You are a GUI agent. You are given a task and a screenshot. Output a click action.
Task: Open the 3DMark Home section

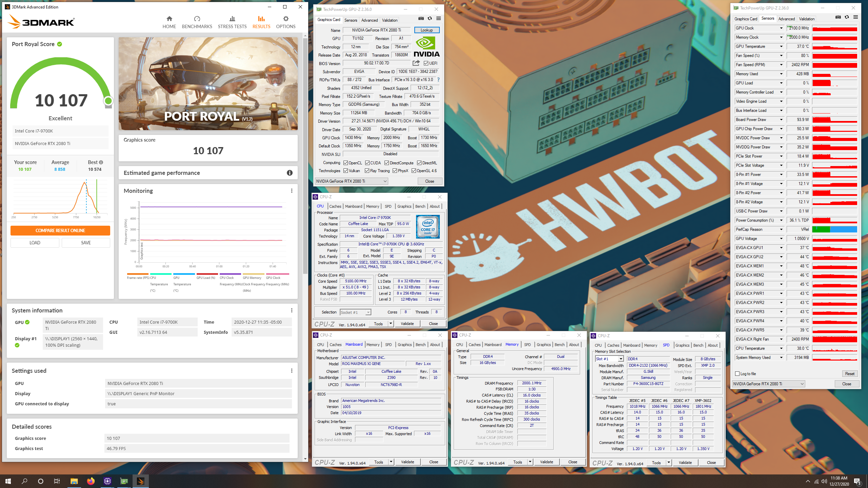169,22
